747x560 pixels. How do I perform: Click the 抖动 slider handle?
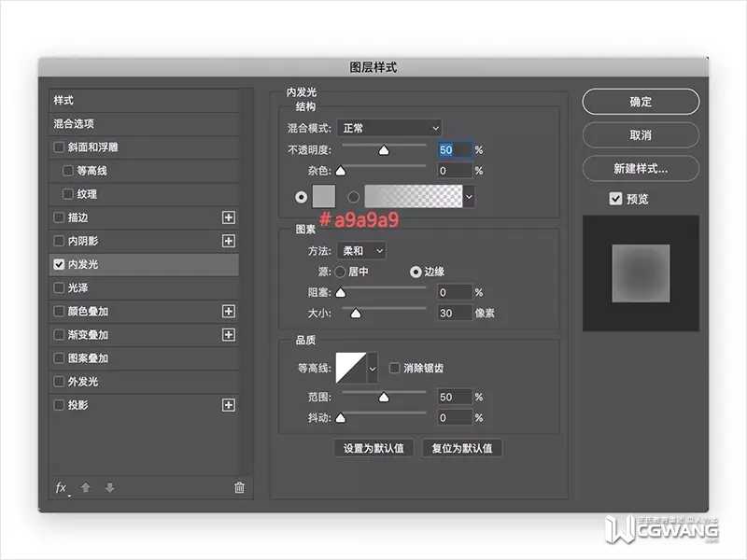(x=340, y=418)
